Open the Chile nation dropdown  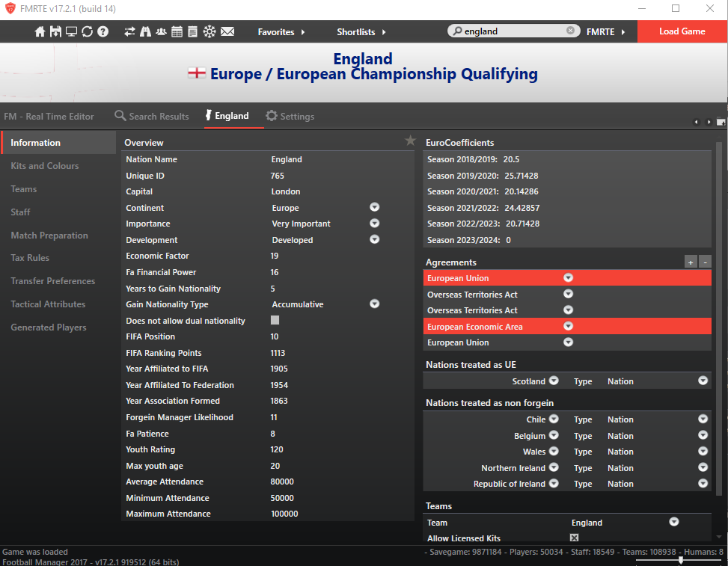(x=554, y=419)
